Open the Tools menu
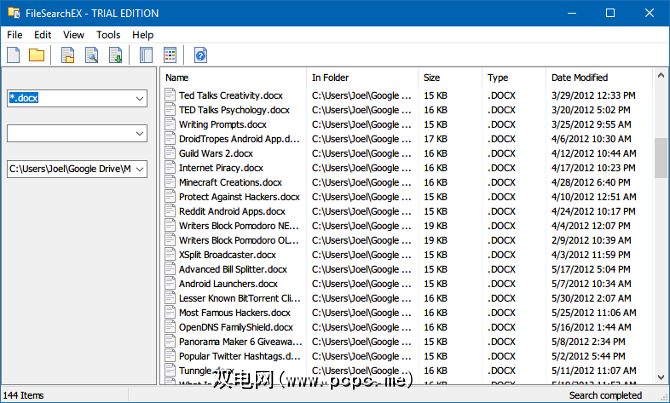The width and height of the screenshot is (670, 403). coord(108,35)
